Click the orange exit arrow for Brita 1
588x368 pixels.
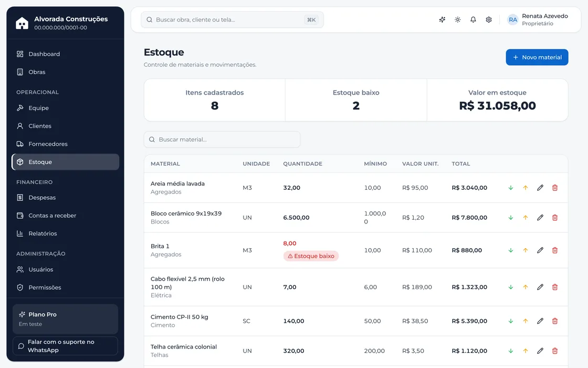(526, 250)
